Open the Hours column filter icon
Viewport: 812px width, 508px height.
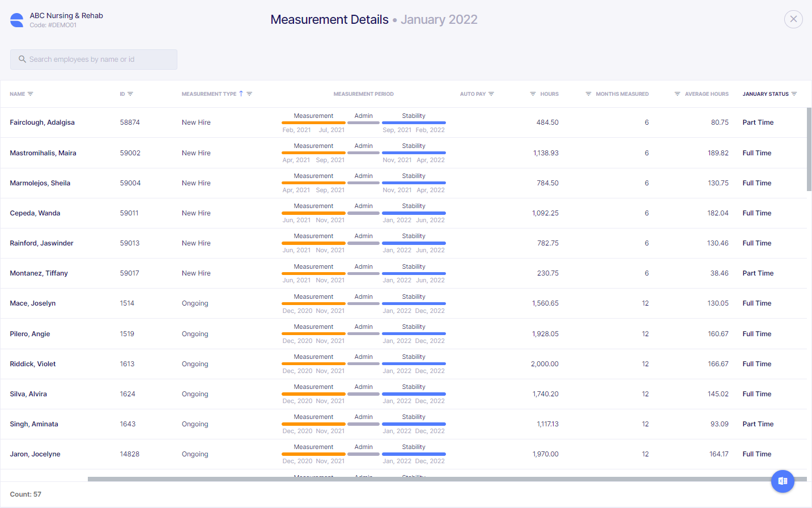(x=533, y=94)
